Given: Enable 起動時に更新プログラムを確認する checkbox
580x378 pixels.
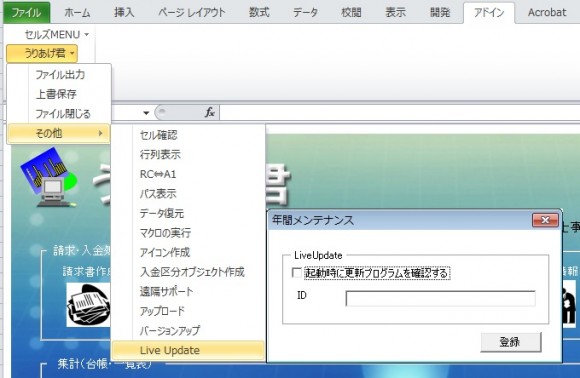Looking at the screenshot, I should tap(297, 273).
